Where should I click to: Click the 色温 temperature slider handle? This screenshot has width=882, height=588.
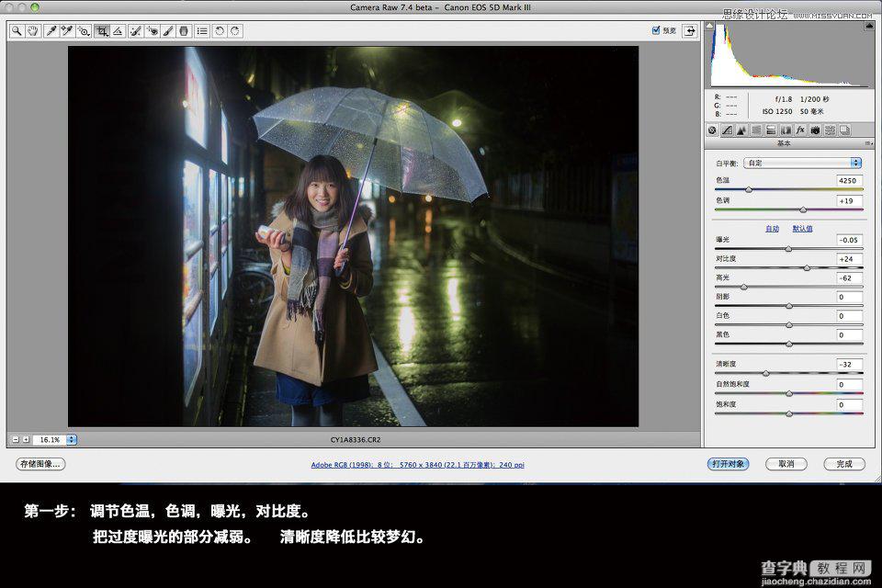click(749, 190)
